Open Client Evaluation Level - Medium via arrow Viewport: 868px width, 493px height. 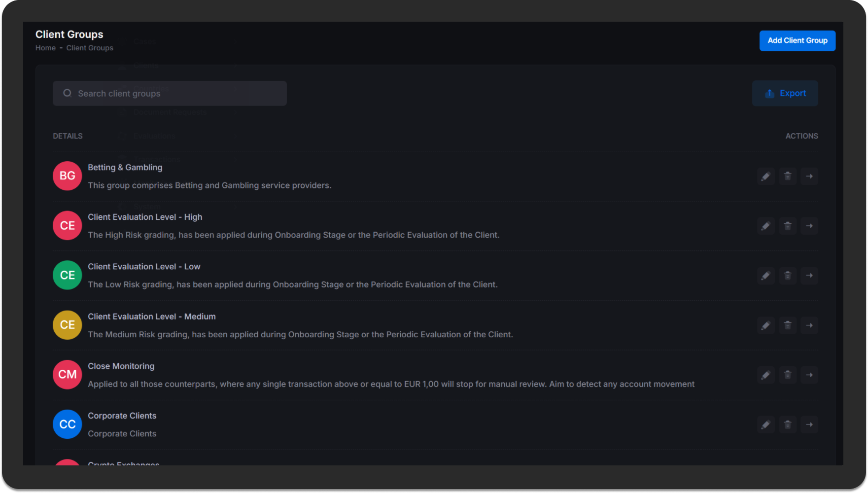(809, 325)
